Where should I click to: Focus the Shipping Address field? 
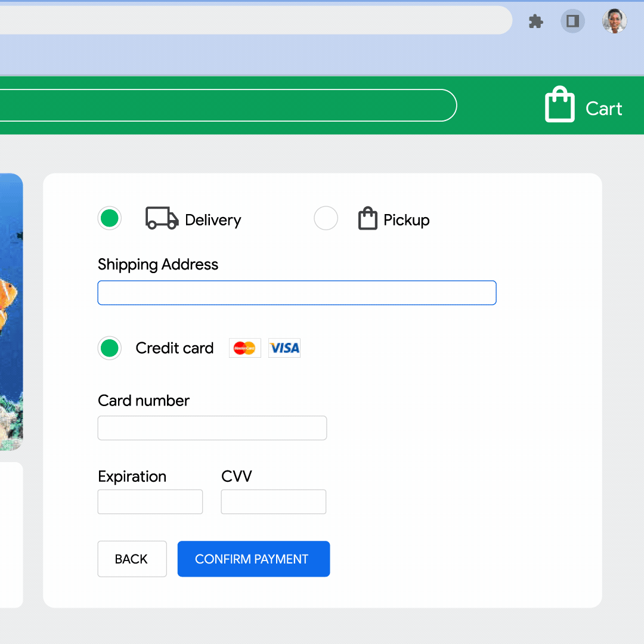tap(296, 293)
